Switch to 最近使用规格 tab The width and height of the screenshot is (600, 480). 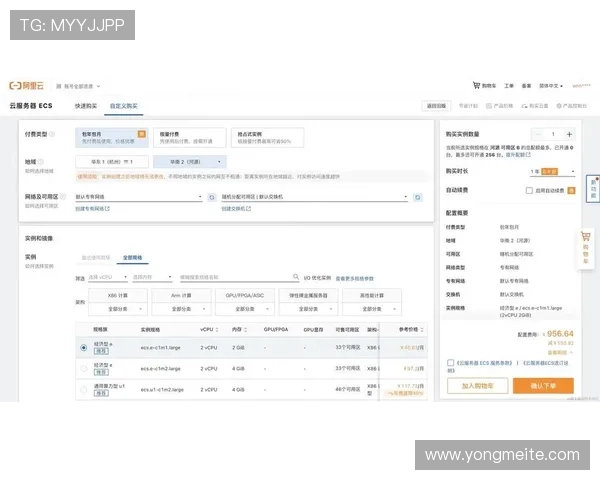click(96, 258)
